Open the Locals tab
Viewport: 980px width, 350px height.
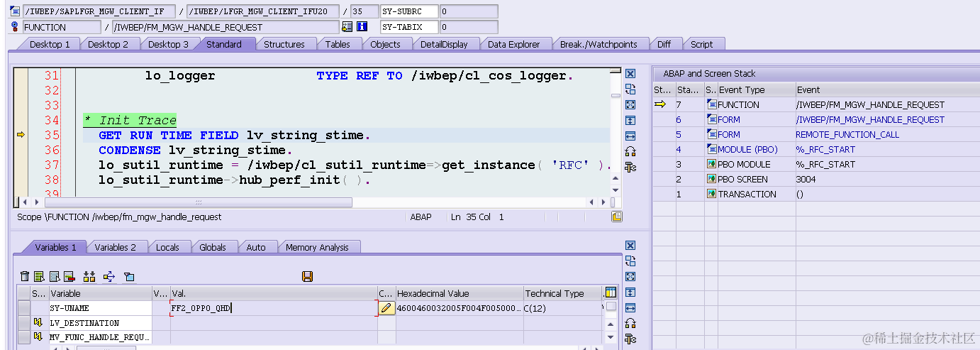(168, 247)
